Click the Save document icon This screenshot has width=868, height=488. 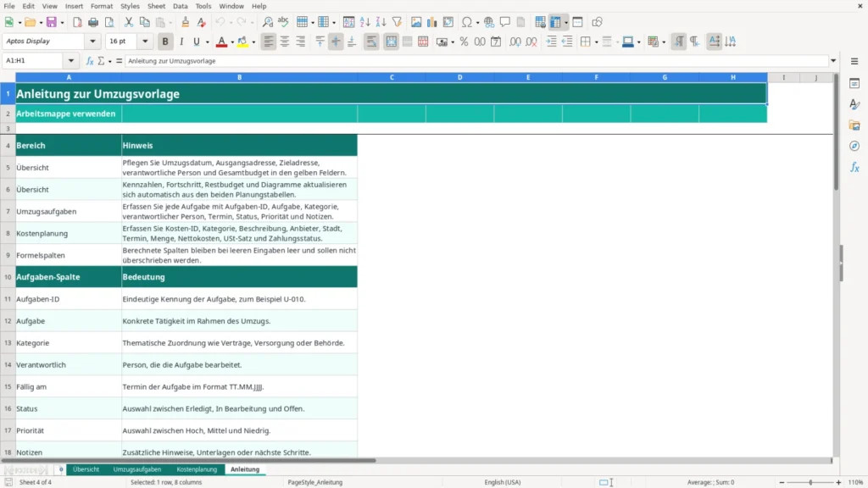pos(52,22)
